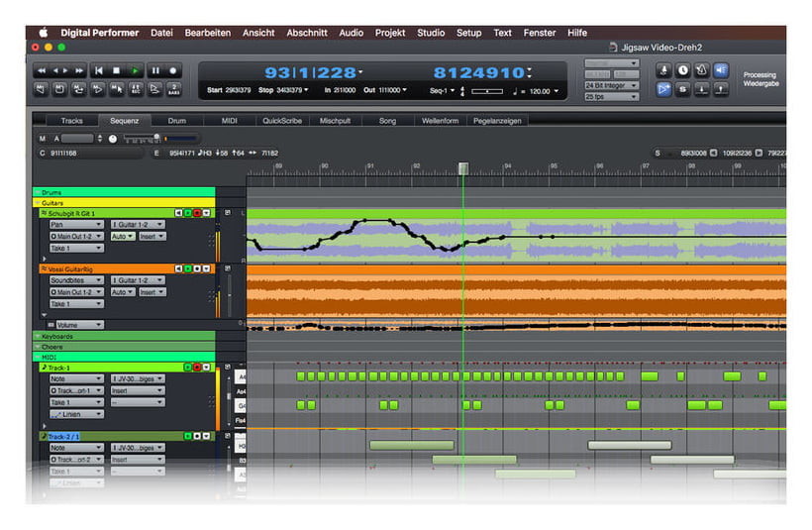Pause playback with the Pause button

click(154, 70)
